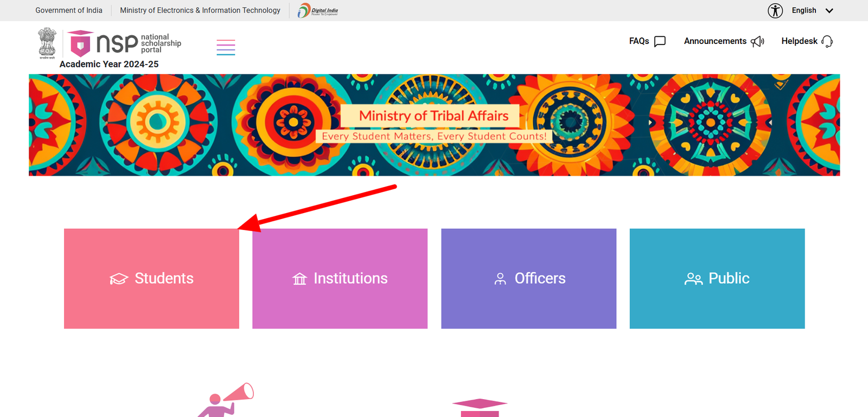Screen dimensions: 868x417
Task: Open the FAQs link
Action: point(648,41)
